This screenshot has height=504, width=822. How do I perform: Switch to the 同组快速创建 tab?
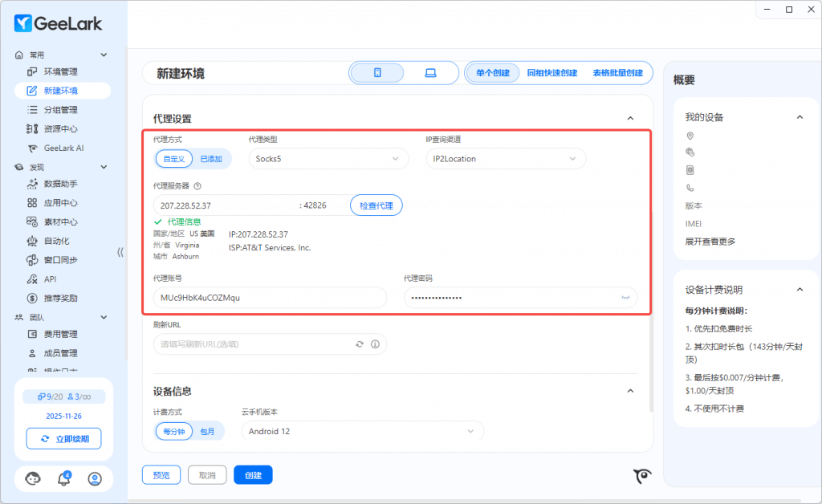point(551,73)
